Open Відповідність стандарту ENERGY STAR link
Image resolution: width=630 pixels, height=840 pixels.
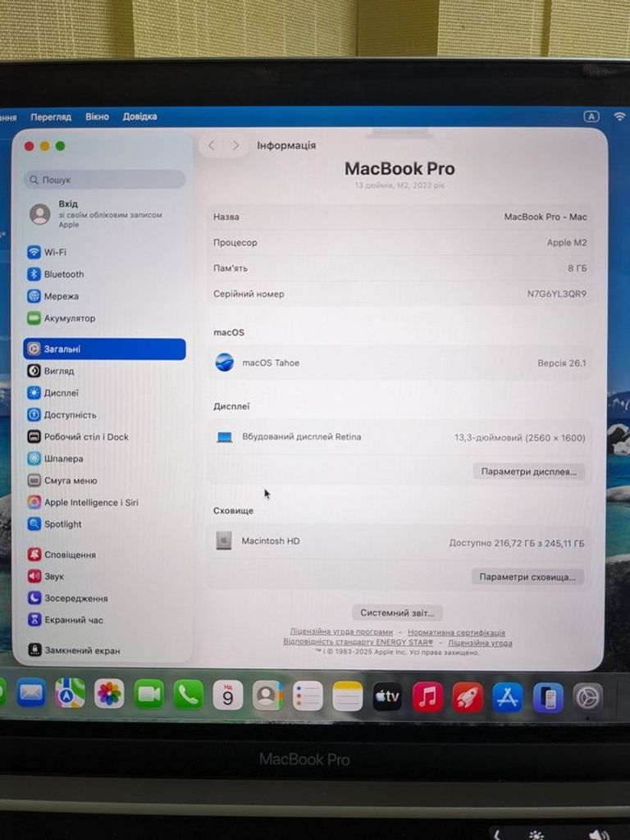(x=358, y=641)
